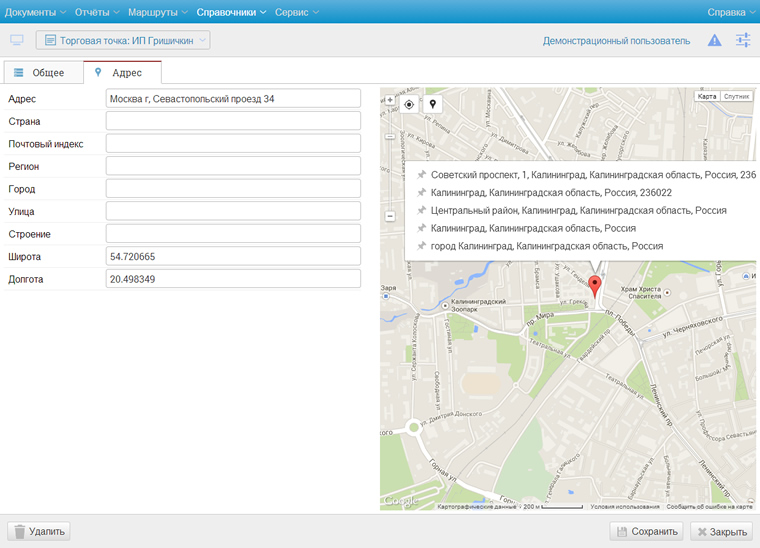Click into the Улица input field

pyautogui.click(x=233, y=211)
